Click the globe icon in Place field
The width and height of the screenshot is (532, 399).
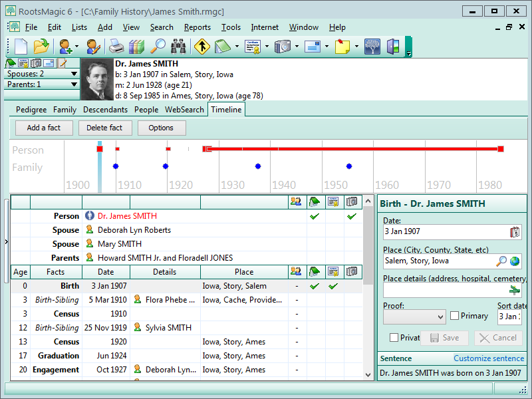coord(515,261)
